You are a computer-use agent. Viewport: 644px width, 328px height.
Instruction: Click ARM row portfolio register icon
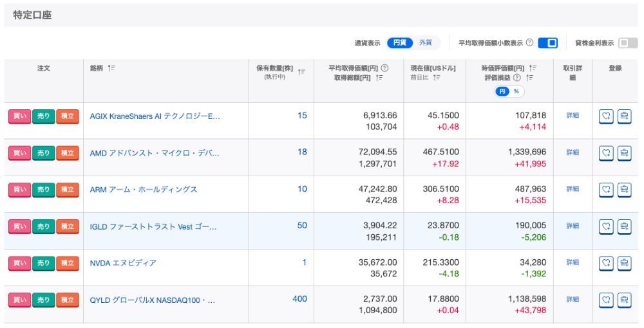click(624, 190)
